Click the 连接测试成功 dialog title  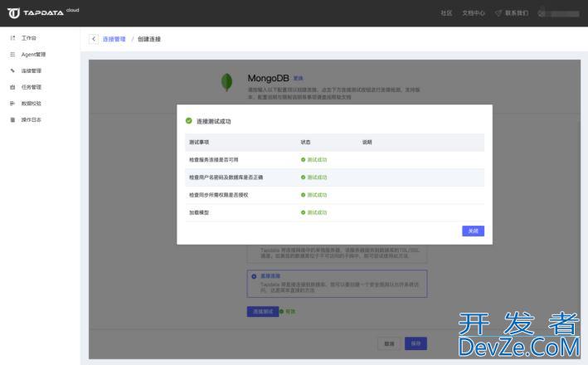tap(214, 121)
